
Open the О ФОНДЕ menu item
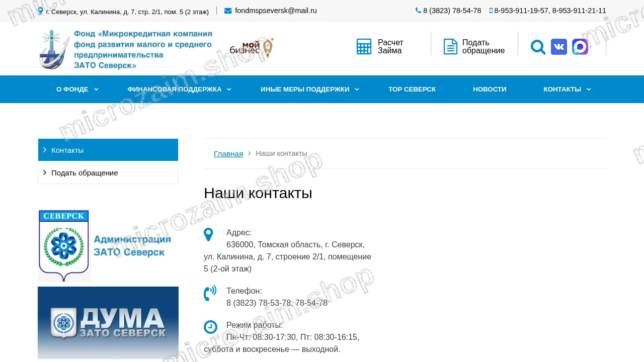pyautogui.click(x=72, y=89)
